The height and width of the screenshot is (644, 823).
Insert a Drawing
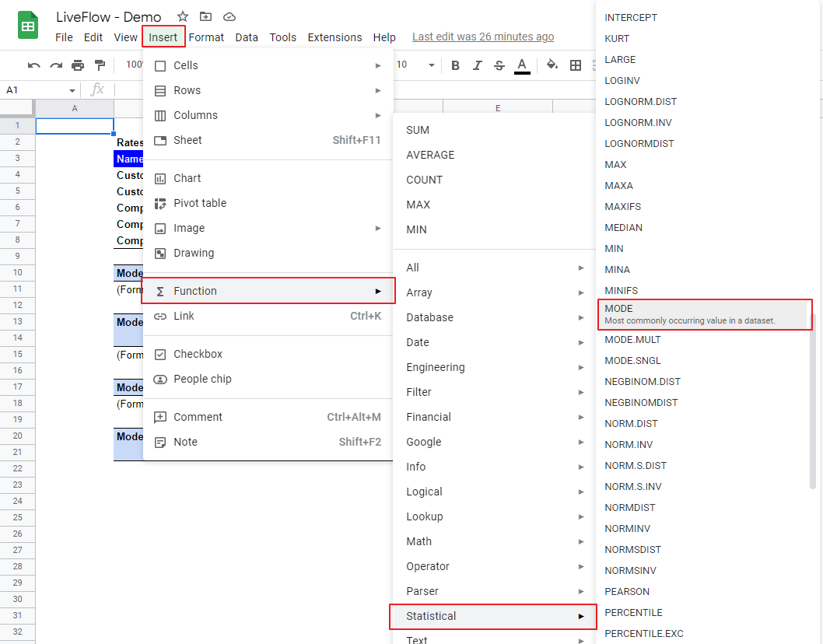268,253
